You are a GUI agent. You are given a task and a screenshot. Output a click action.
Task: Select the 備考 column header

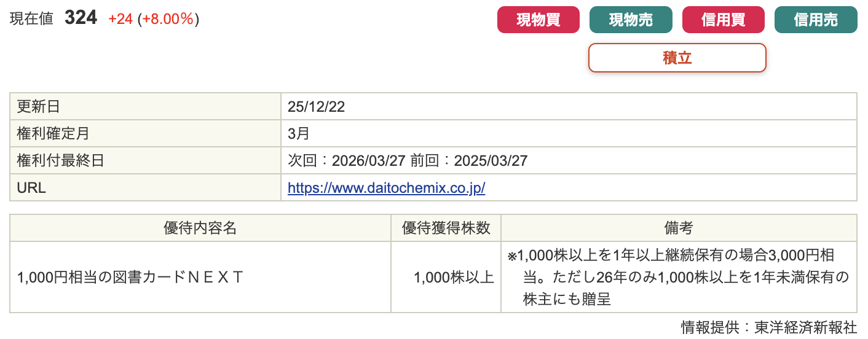coord(678,228)
